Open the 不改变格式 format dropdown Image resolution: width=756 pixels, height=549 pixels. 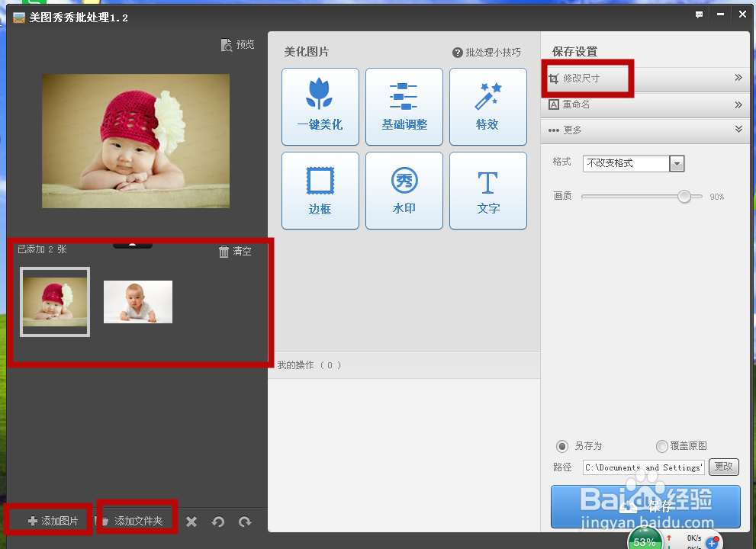(x=676, y=163)
